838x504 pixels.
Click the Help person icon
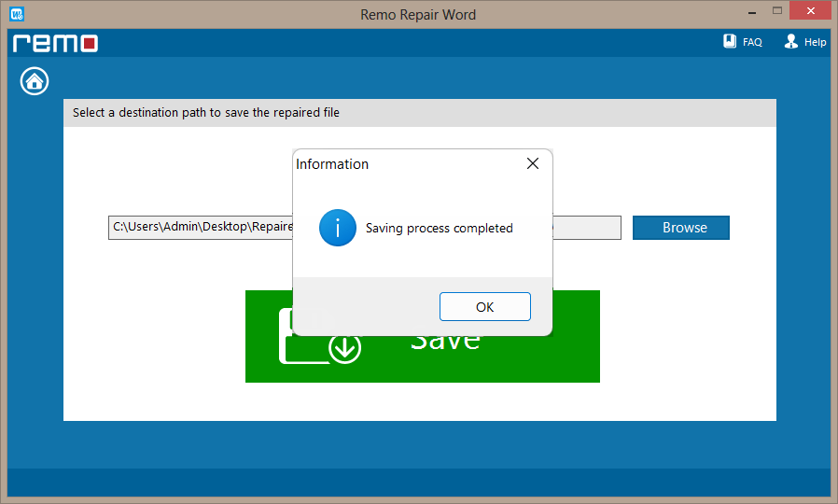pos(791,42)
